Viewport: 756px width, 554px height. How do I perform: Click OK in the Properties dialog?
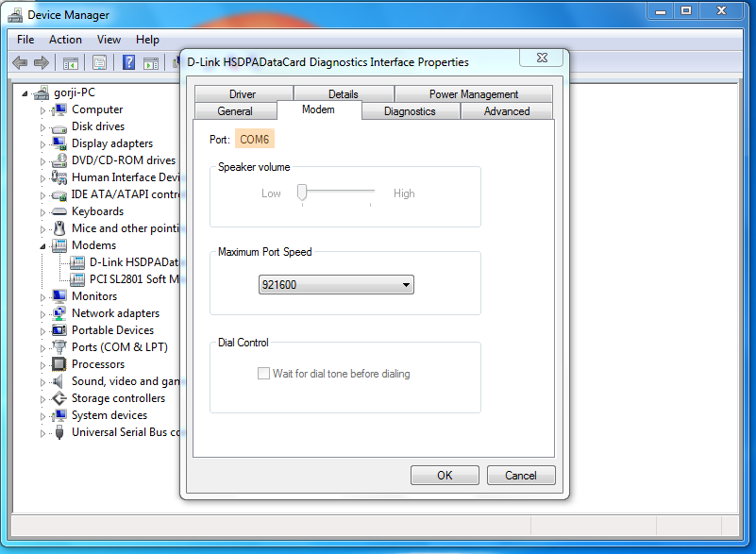click(x=445, y=476)
